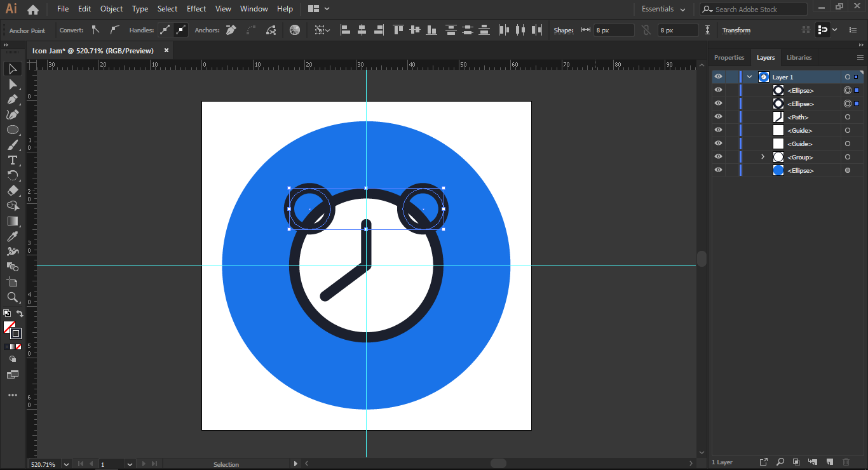The height and width of the screenshot is (470, 868).
Task: Click the Stroke color swatch
Action: point(16,333)
